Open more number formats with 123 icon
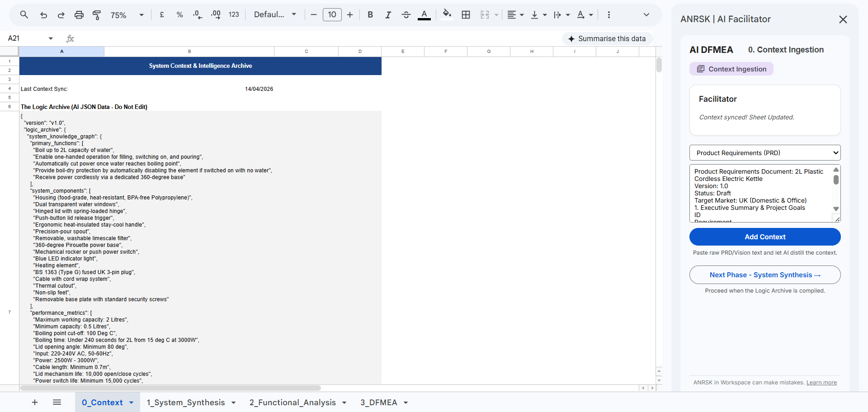Viewport: 868px width, 412px height. coord(234,14)
